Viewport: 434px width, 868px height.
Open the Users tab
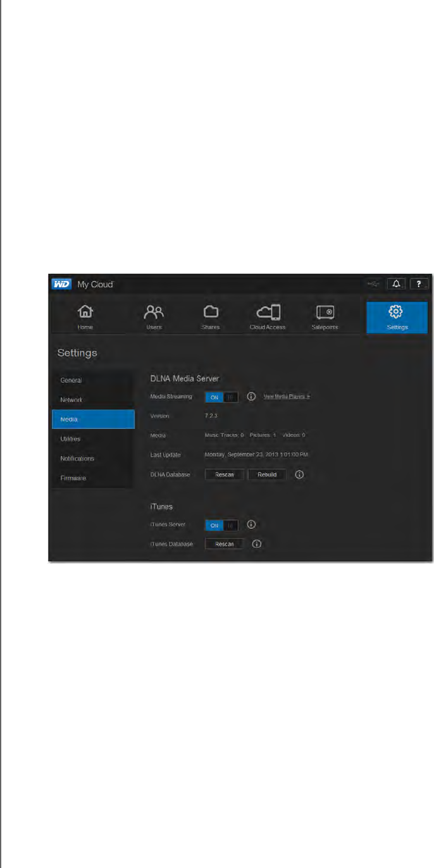[154, 318]
